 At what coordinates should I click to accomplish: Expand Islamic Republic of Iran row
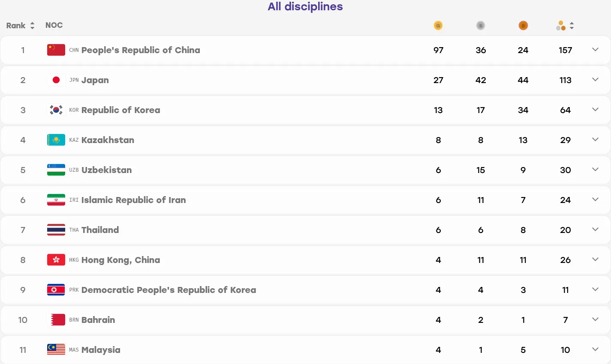[x=595, y=200]
